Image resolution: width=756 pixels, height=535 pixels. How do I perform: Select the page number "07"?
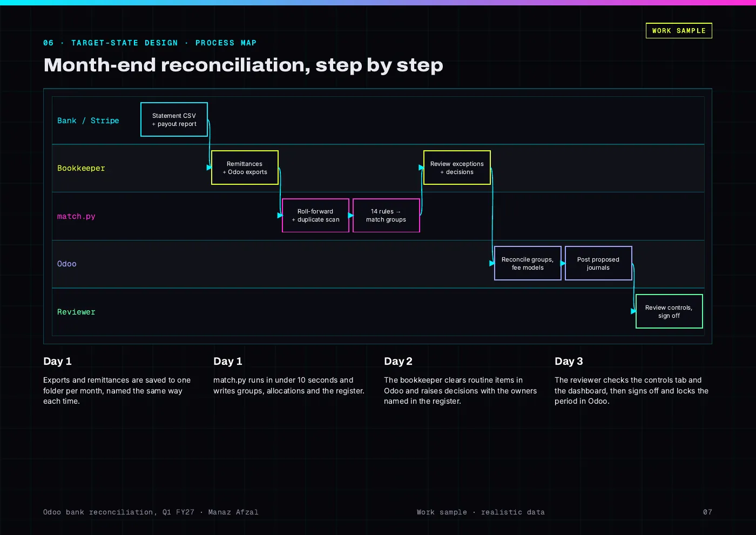click(x=707, y=512)
